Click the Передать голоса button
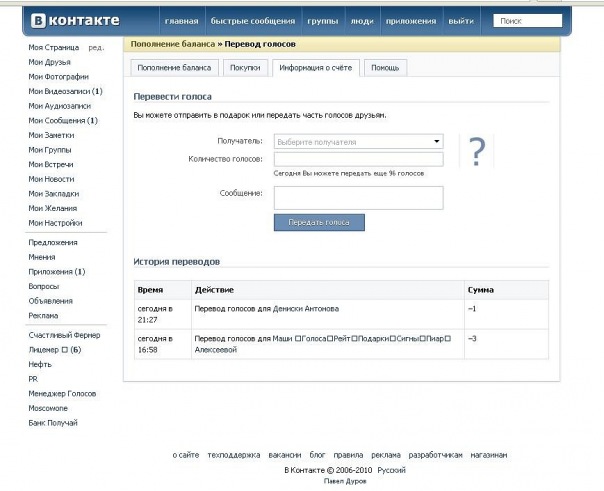 319,223
